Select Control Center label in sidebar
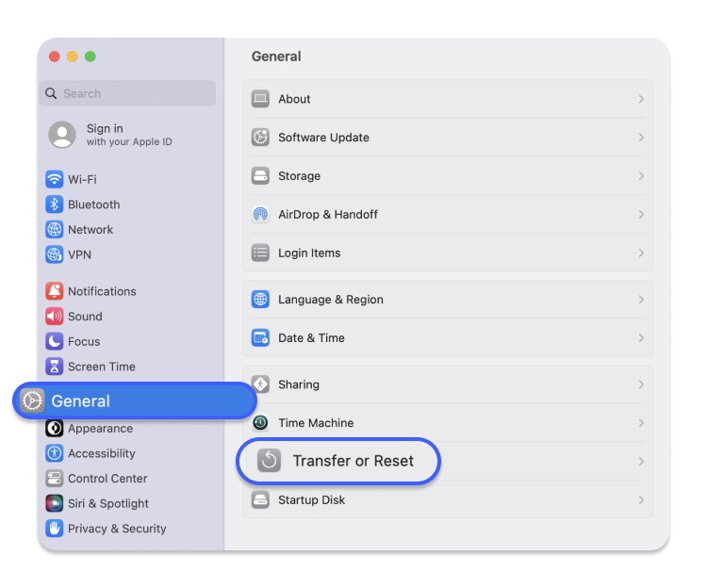This screenshot has height=588, width=707. pyautogui.click(x=107, y=478)
